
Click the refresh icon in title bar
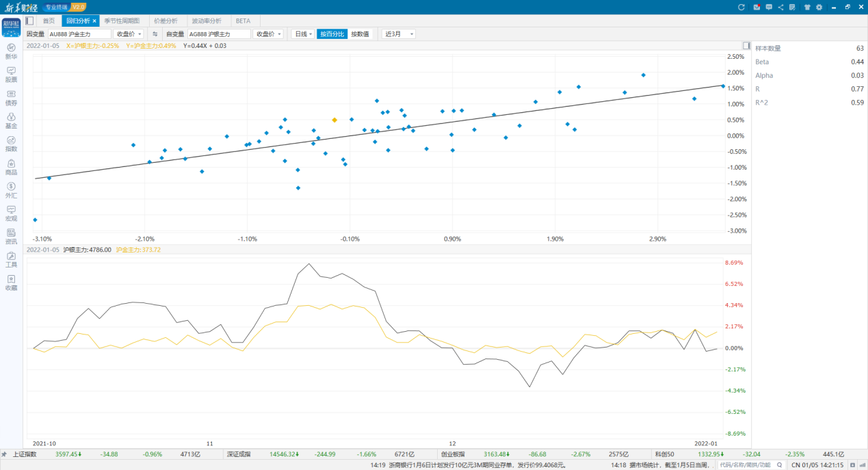(x=741, y=7)
